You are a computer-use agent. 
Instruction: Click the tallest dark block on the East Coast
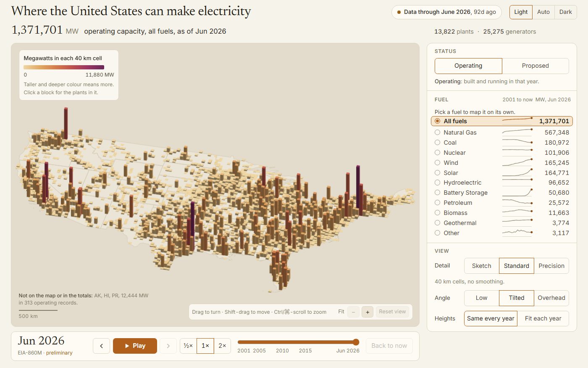pyautogui.click(x=358, y=187)
